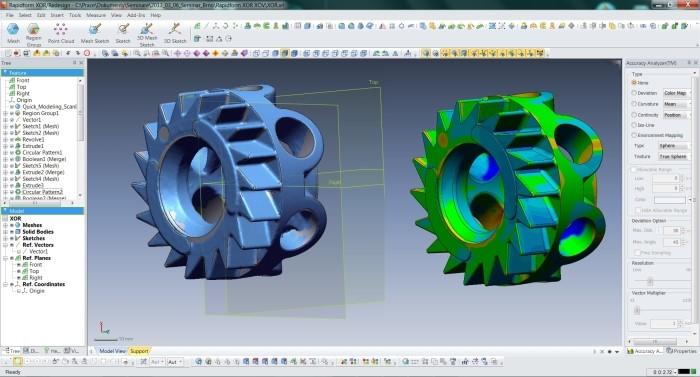Viewport: 700px width, 377px height.
Task: Adjust the Resolution slider handle
Action: [x=650, y=281]
